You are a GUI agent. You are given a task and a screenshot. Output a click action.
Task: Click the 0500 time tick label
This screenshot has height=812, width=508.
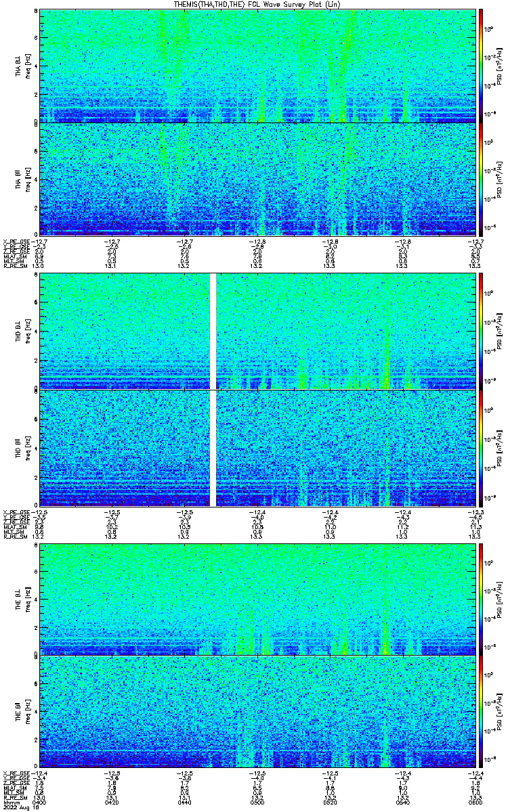click(x=257, y=801)
